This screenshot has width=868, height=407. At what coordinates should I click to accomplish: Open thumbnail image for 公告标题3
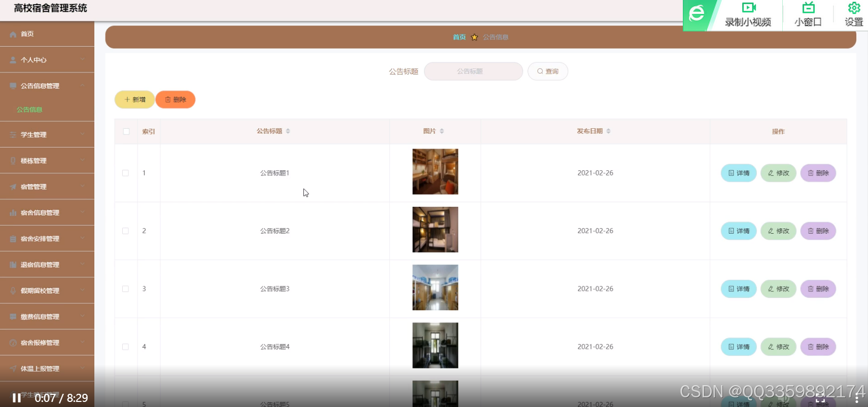435,287
